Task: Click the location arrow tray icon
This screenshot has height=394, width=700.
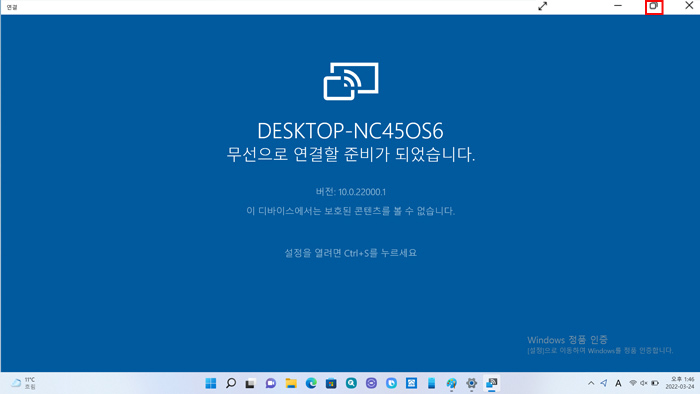Action: coord(604,383)
